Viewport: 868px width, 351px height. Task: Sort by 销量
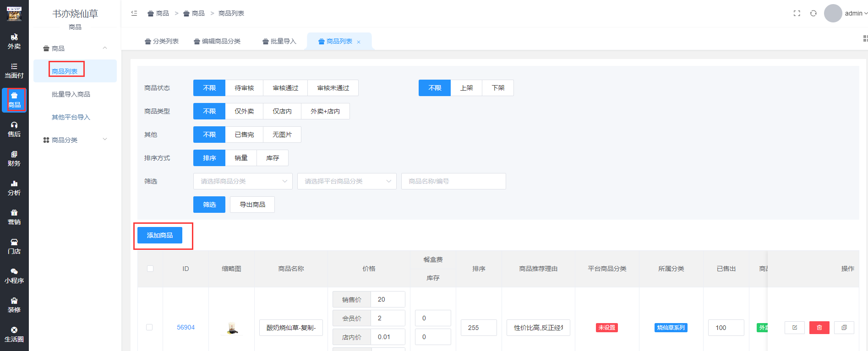tap(241, 158)
